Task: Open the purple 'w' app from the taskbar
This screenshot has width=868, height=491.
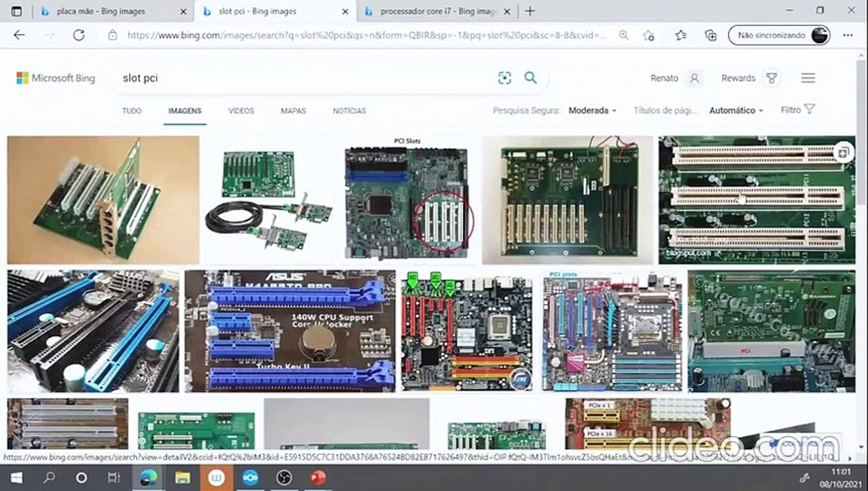Action: point(216,478)
